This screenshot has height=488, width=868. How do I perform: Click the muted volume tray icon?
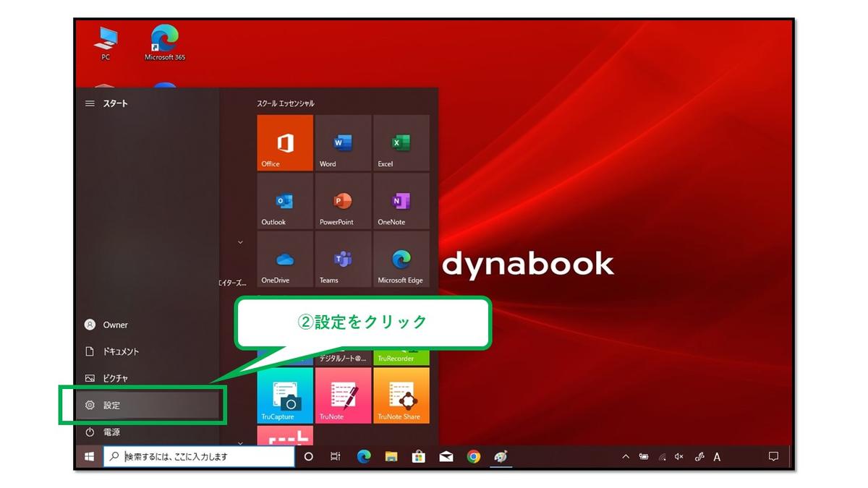click(x=680, y=457)
